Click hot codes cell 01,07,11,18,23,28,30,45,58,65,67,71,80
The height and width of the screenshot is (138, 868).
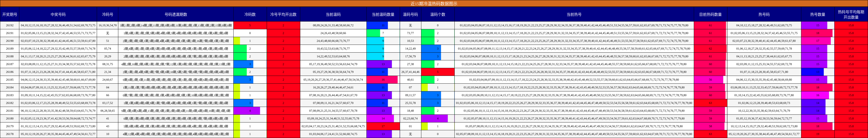coord(763,72)
